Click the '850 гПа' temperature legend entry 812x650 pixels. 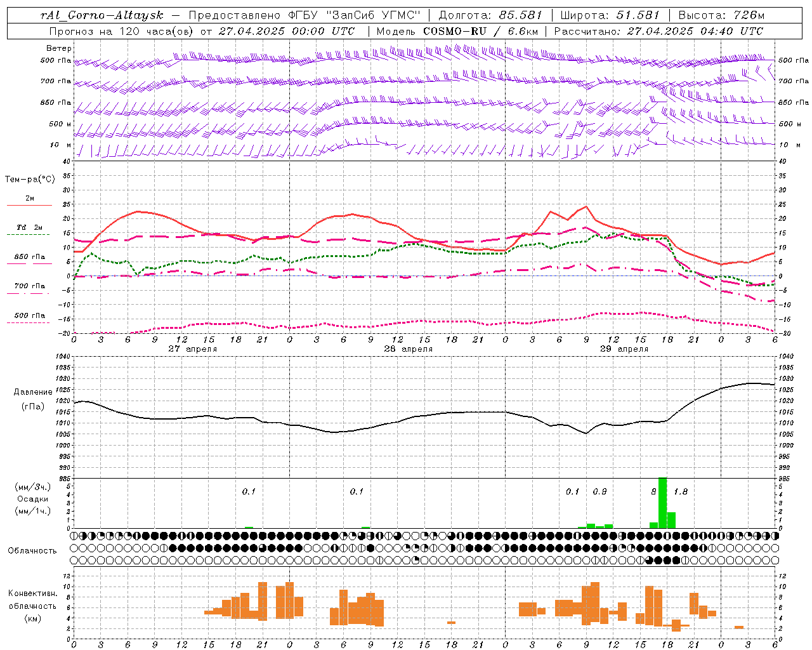(30, 257)
